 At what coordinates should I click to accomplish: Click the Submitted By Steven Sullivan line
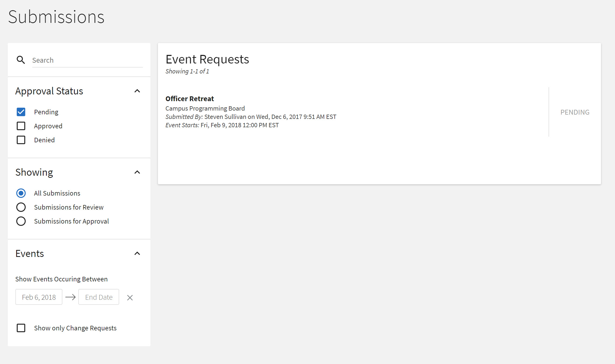tap(251, 117)
